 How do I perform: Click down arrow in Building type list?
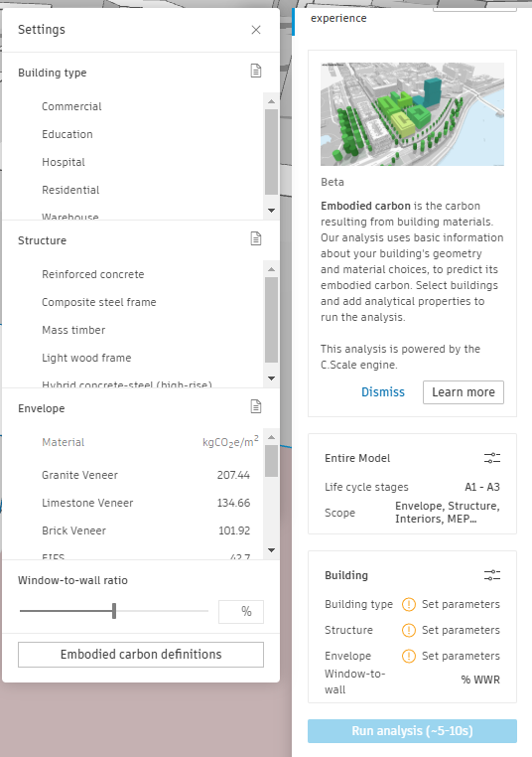pyautogui.click(x=272, y=211)
